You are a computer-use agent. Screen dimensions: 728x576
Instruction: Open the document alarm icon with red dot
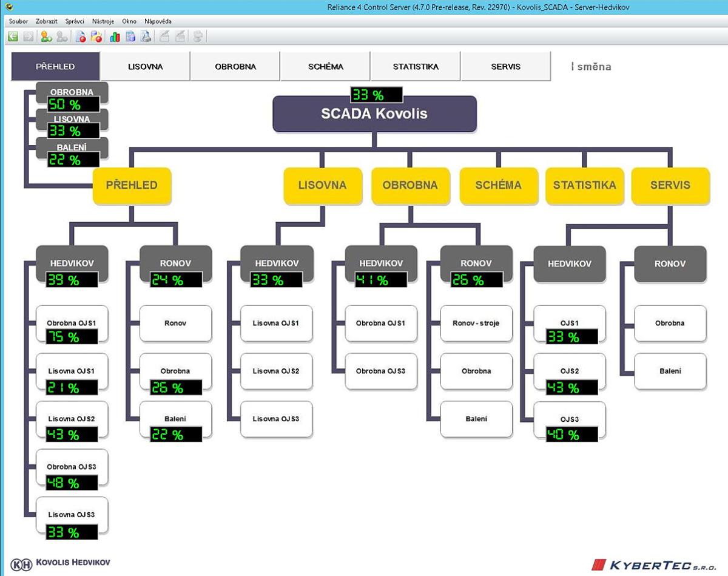80,36
